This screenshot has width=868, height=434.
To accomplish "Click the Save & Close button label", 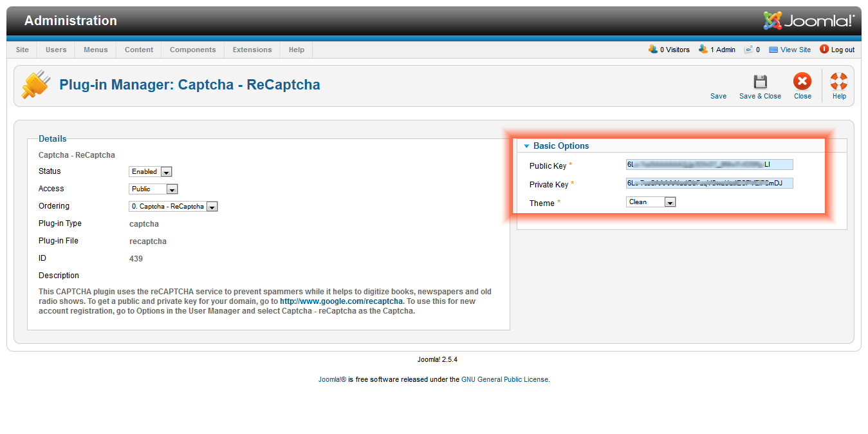I will [x=760, y=96].
